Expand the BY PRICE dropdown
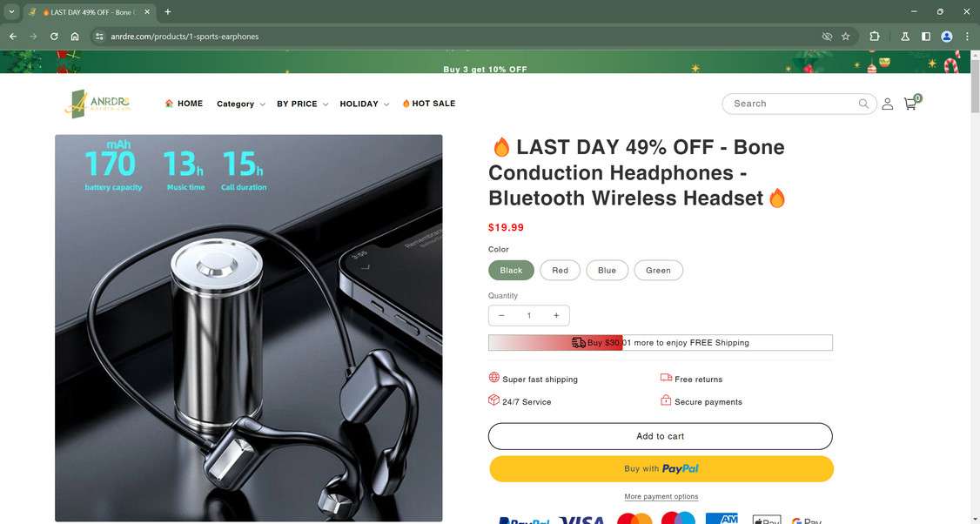The width and height of the screenshot is (980, 524). pos(303,104)
